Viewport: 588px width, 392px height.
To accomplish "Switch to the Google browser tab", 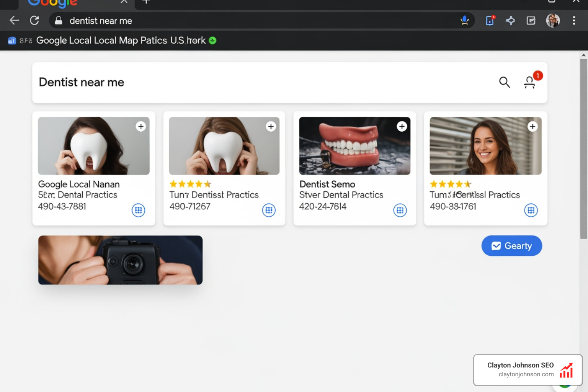I will 69,5.
